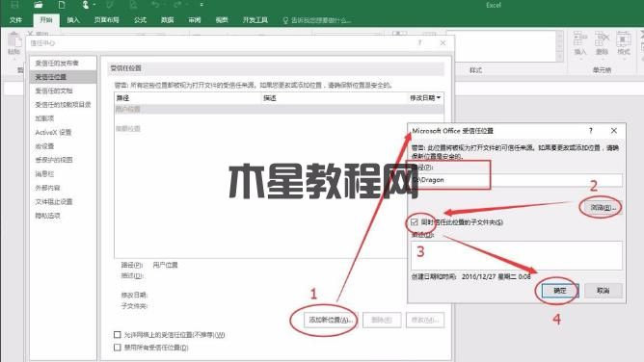
Task: Click the help question mark in Microsoft Office trusted location dialog
Action: coord(591,131)
